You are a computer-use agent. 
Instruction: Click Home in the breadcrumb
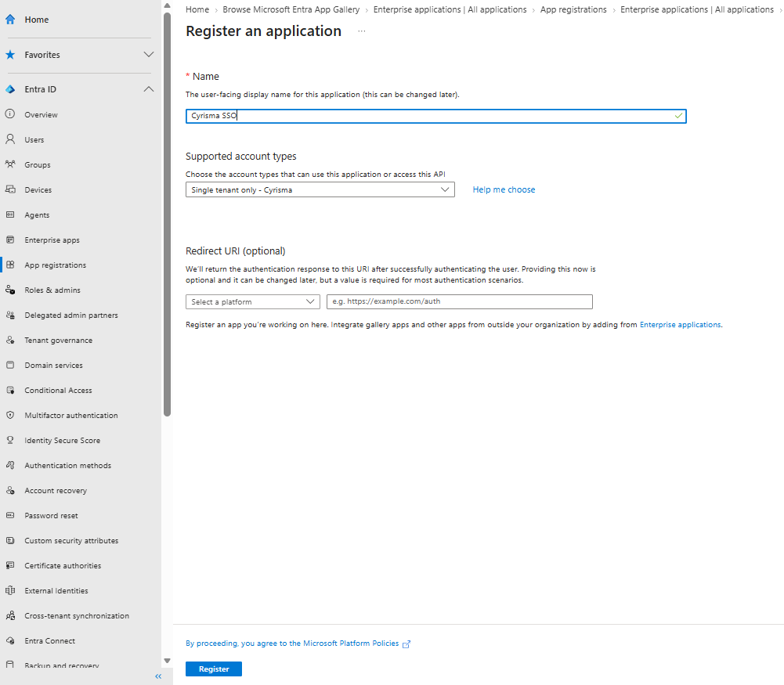[x=197, y=9]
